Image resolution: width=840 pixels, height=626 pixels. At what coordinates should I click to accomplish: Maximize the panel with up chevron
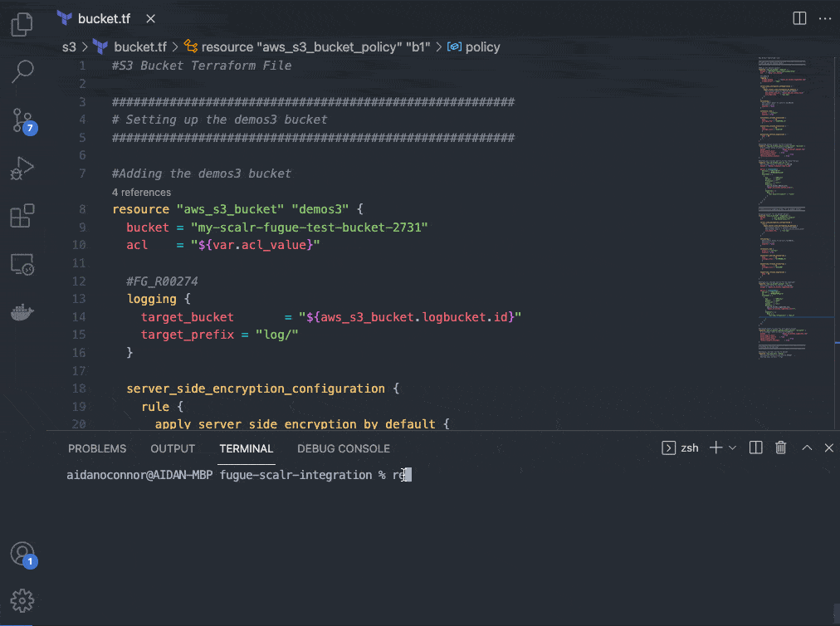(807, 447)
